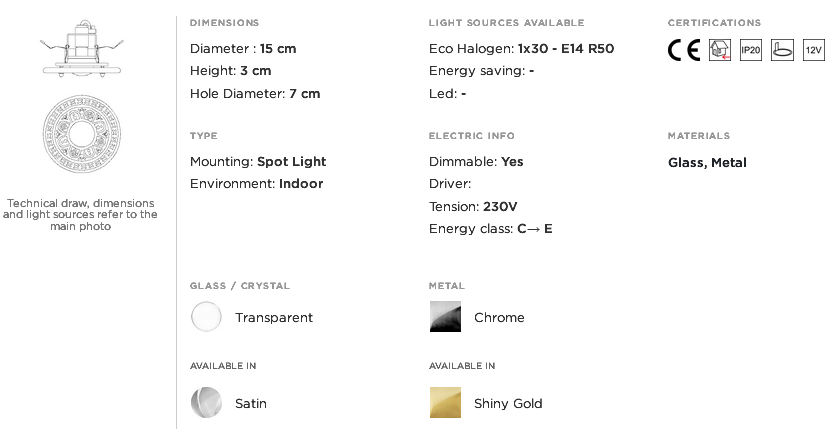Click the Glass, Metal materials text
The height and width of the screenshot is (429, 833).
coord(707,163)
